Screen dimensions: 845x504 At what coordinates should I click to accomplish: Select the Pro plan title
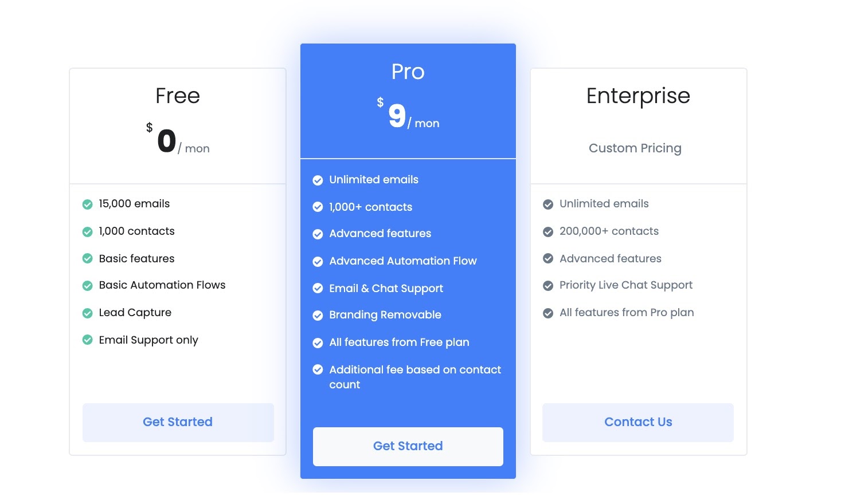pyautogui.click(x=408, y=72)
